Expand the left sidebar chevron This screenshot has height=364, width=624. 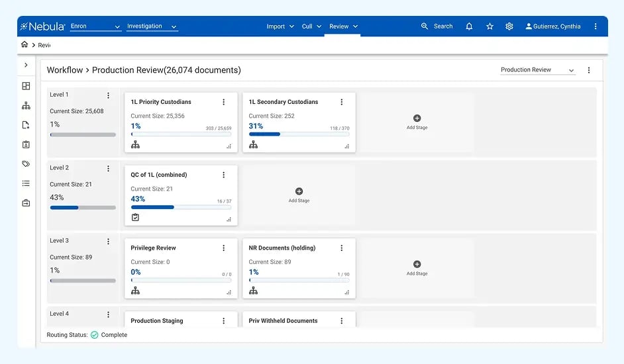26,65
